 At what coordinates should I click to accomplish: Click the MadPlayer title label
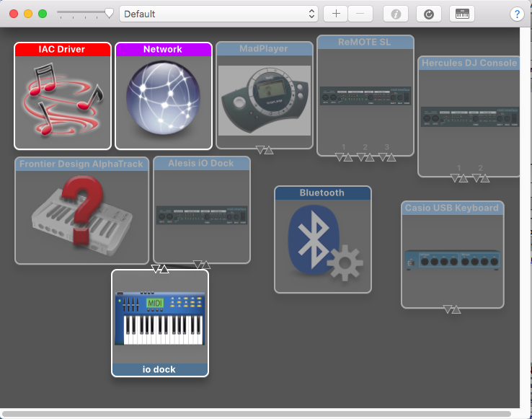(264, 48)
